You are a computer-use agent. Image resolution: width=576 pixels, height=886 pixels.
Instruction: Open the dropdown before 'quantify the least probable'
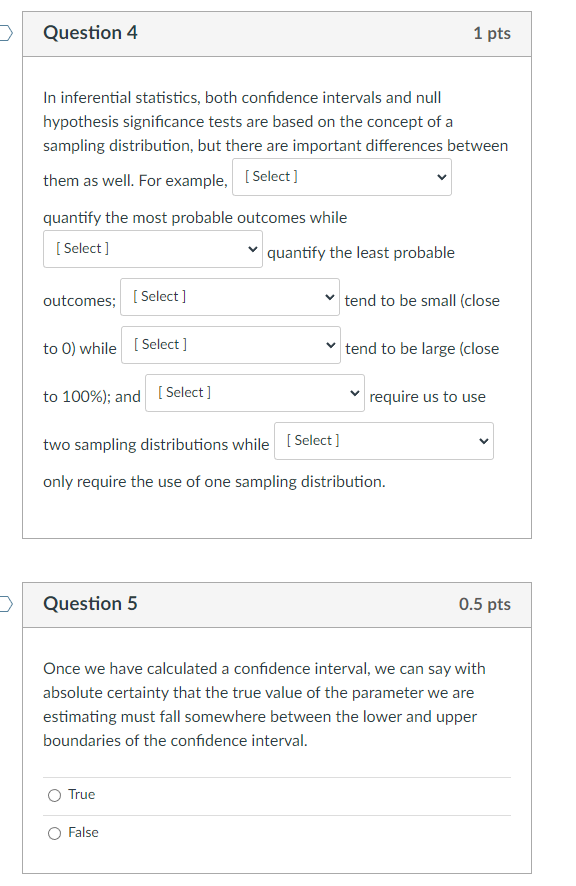(152, 249)
